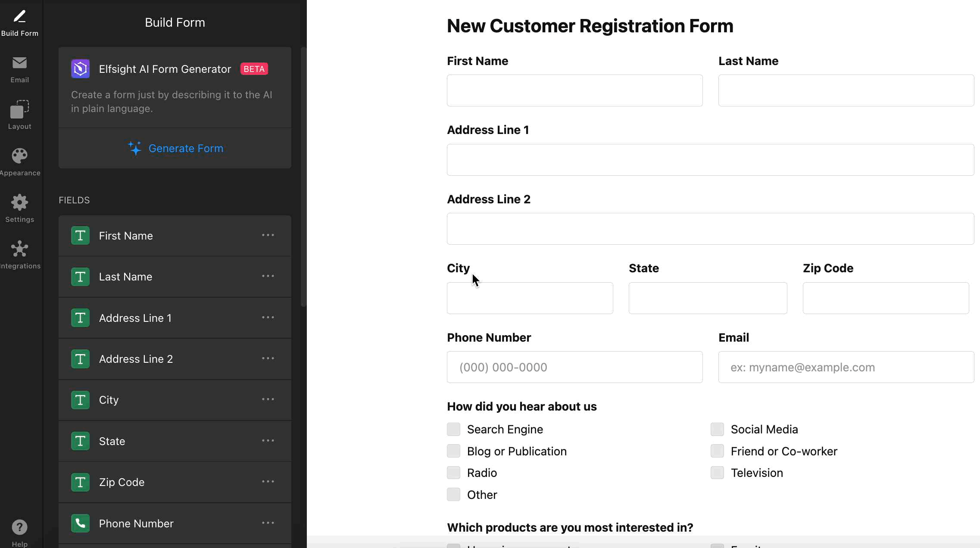Click the Help question mark icon

coord(19,527)
